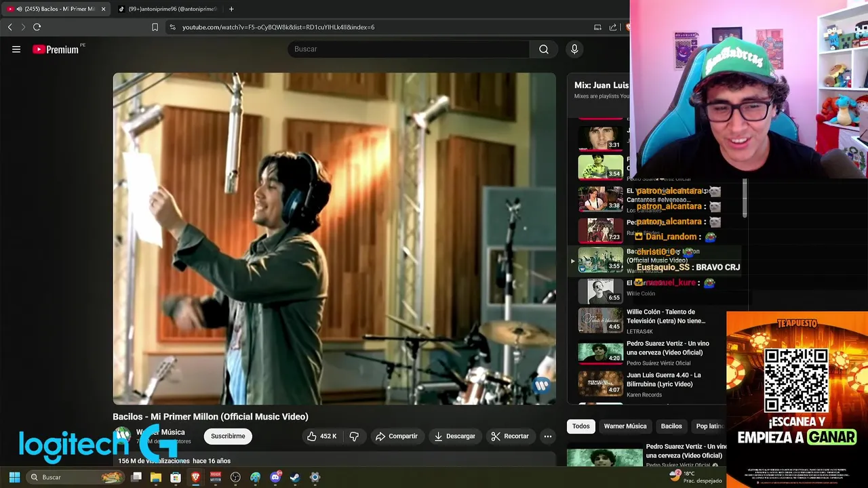The image size is (868, 488).
Task: Open playlist title 'Pedro Suarez Vertiz - Un vino una cerveza'
Action: (x=668, y=348)
